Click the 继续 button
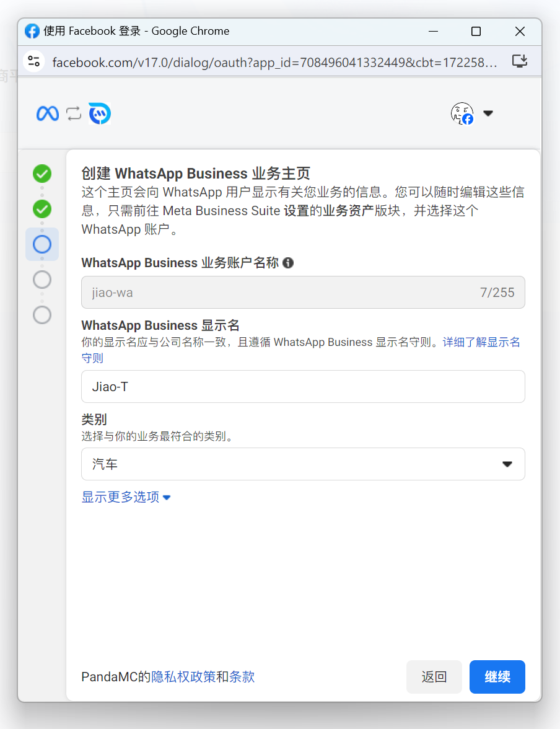Image resolution: width=560 pixels, height=729 pixels. coord(497,677)
